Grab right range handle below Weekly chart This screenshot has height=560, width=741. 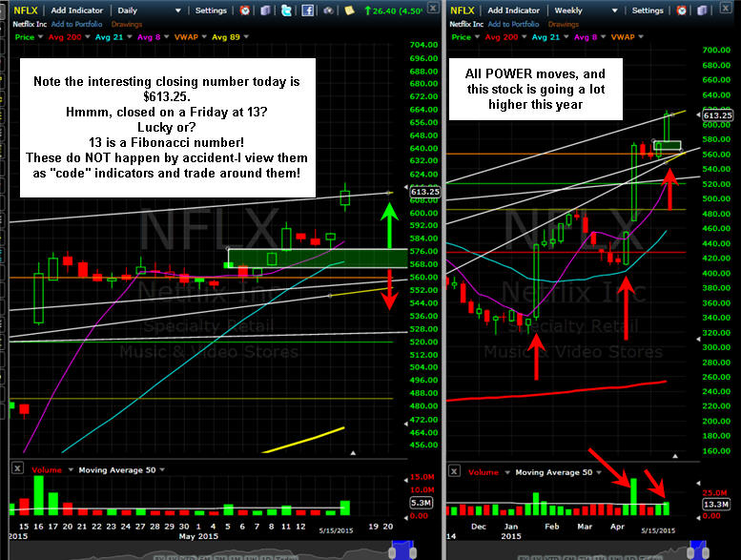(705, 552)
